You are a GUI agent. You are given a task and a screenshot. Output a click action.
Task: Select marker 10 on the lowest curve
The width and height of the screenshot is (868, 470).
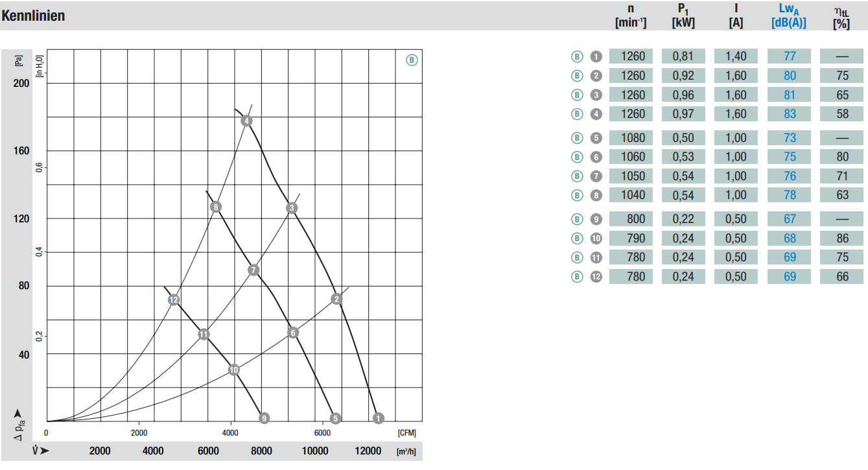[x=234, y=370]
